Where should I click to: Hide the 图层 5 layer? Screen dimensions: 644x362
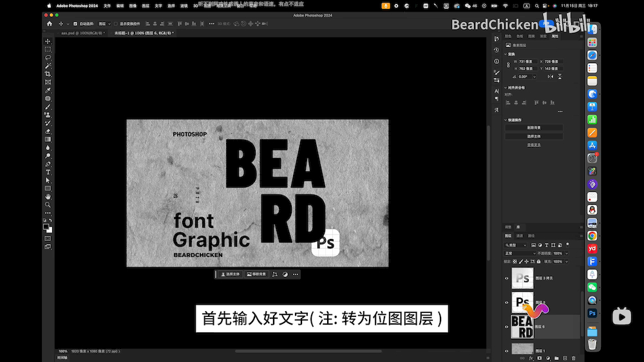tap(506, 303)
